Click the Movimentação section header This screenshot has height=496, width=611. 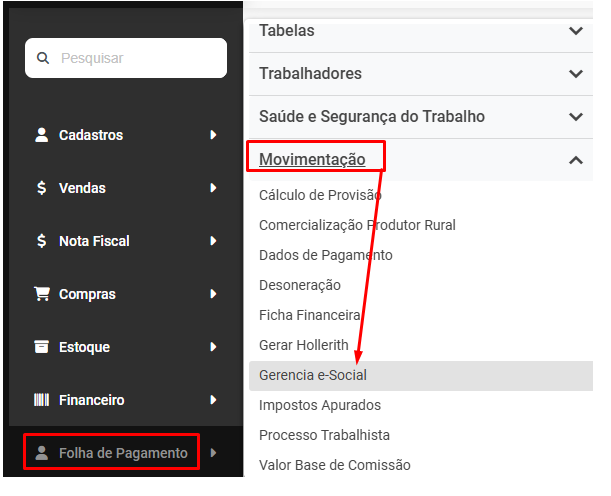tap(312, 159)
